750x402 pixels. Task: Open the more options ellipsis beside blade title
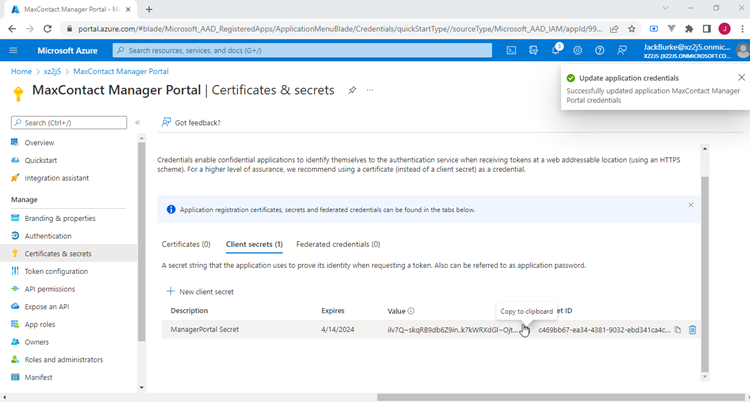(370, 90)
